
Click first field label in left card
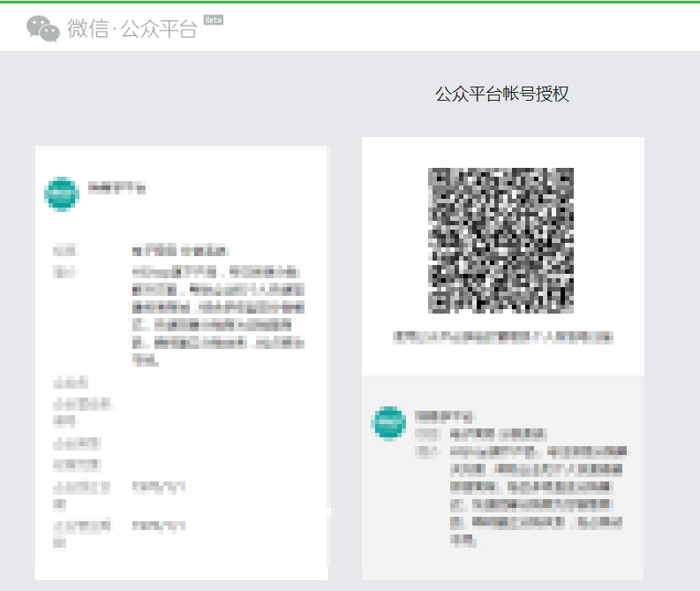click(x=65, y=252)
